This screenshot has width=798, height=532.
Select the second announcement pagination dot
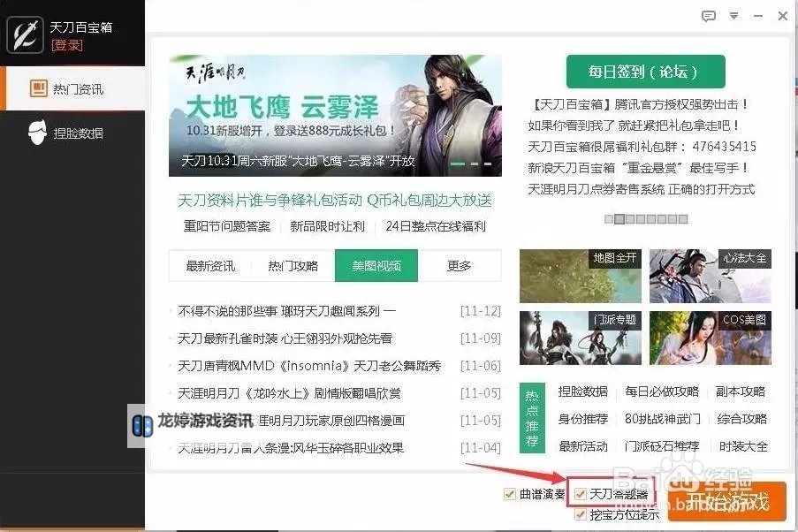tap(619, 218)
